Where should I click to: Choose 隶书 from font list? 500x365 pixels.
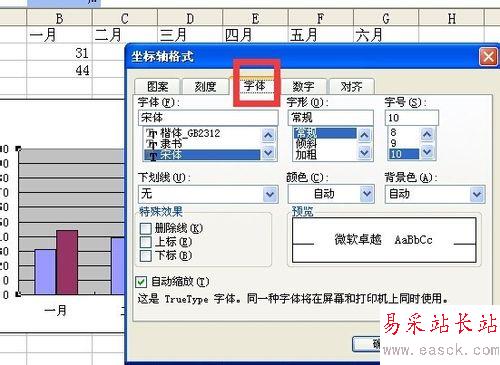point(201,144)
